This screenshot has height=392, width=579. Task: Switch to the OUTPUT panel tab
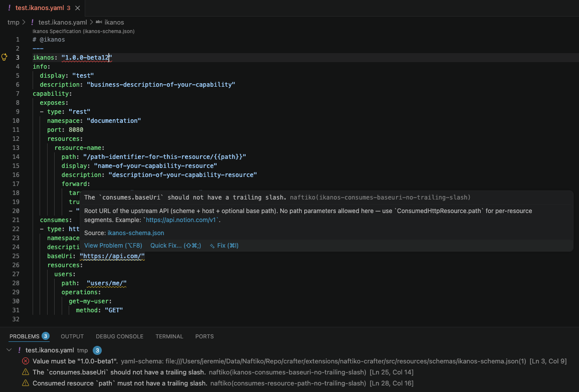tap(72, 336)
